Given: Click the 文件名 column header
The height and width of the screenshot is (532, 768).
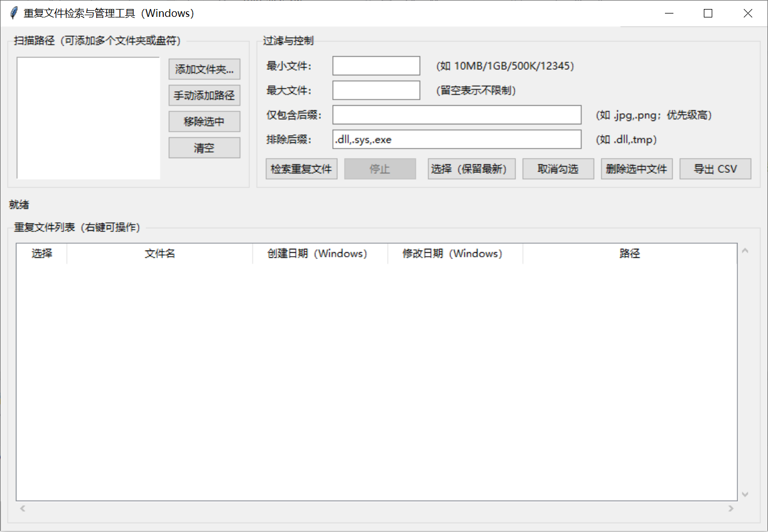Looking at the screenshot, I should click(159, 253).
